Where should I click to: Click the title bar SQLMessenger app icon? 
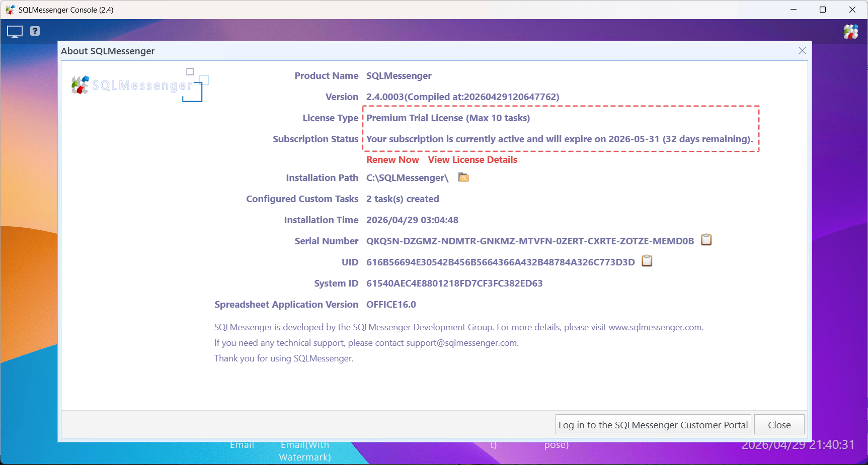[x=10, y=10]
